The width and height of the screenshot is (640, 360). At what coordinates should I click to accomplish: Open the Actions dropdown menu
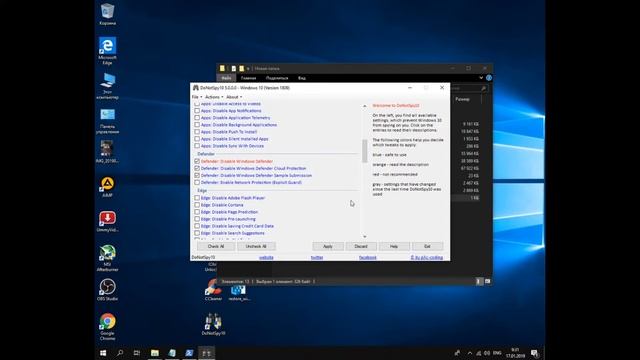pos(214,97)
